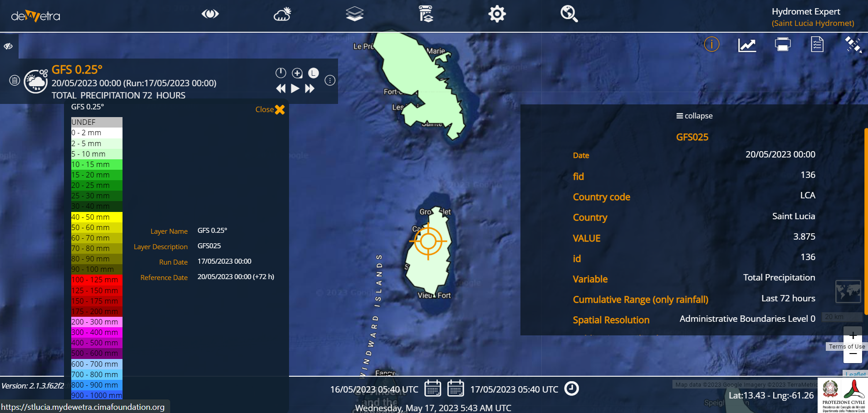Image resolution: width=868 pixels, height=413 pixels.
Task: Click the Reference Date value in the legend
Action: pos(236,276)
